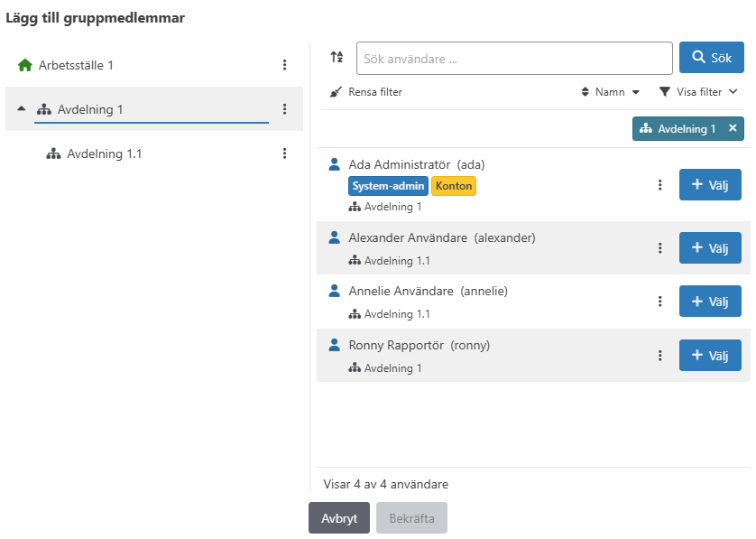Expand the Visa filter panel

pyautogui.click(x=698, y=92)
